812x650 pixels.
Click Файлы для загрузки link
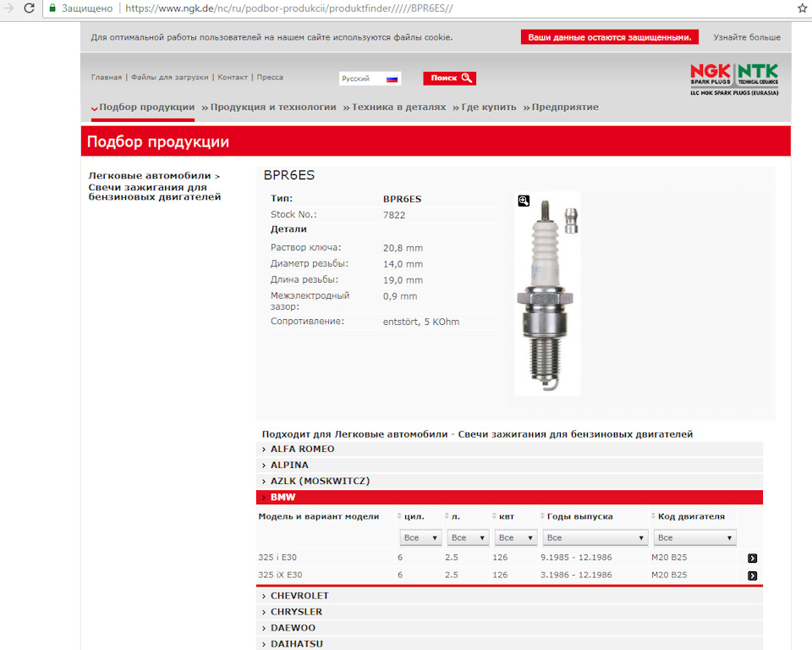point(170,77)
